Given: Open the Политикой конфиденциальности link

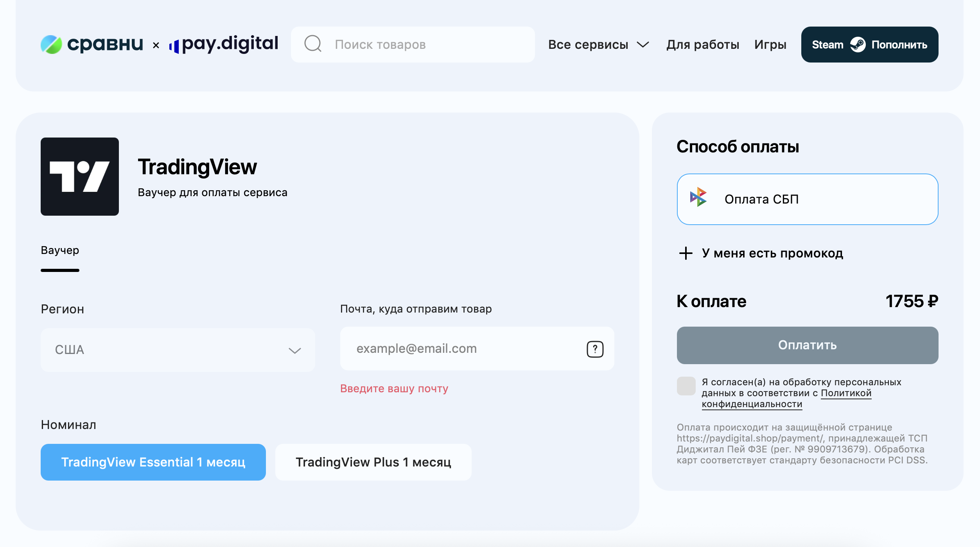Looking at the screenshot, I should coord(845,393).
